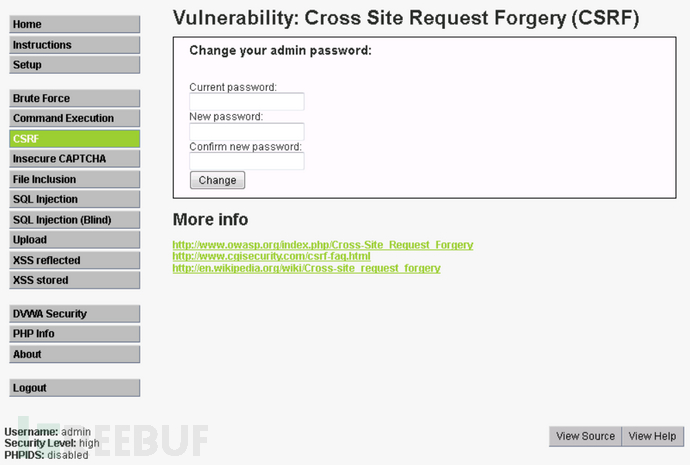
Task: Open the XSS stored page
Action: tap(74, 280)
